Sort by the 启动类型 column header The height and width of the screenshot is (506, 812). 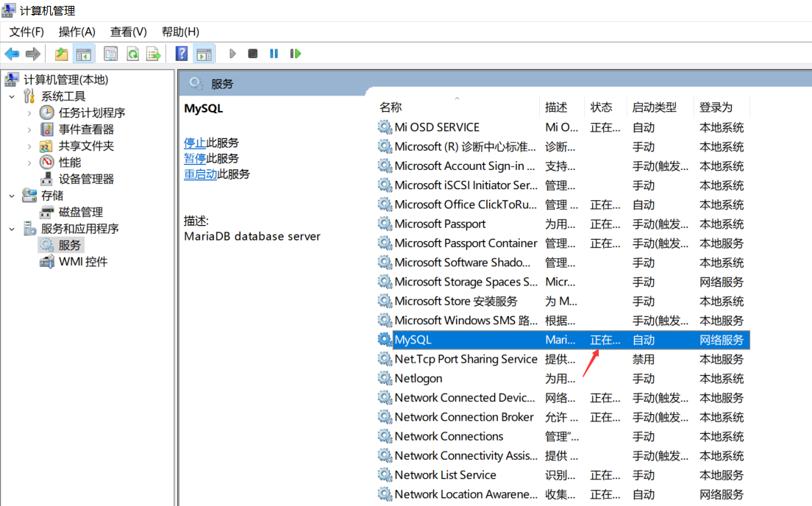pos(655,107)
